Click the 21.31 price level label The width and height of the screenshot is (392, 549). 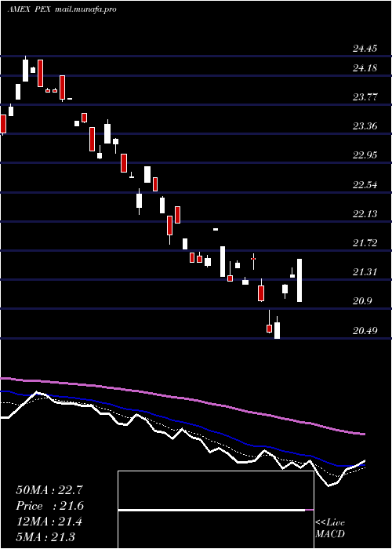point(365,272)
